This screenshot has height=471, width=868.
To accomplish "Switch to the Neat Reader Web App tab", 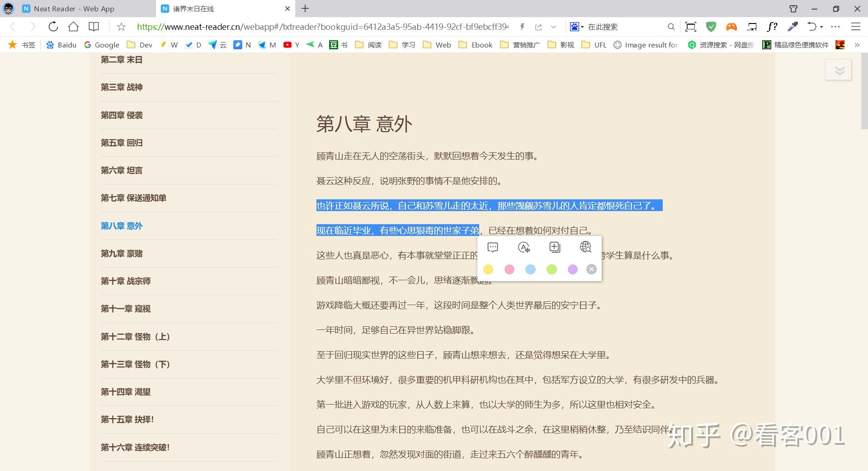I will (x=72, y=9).
